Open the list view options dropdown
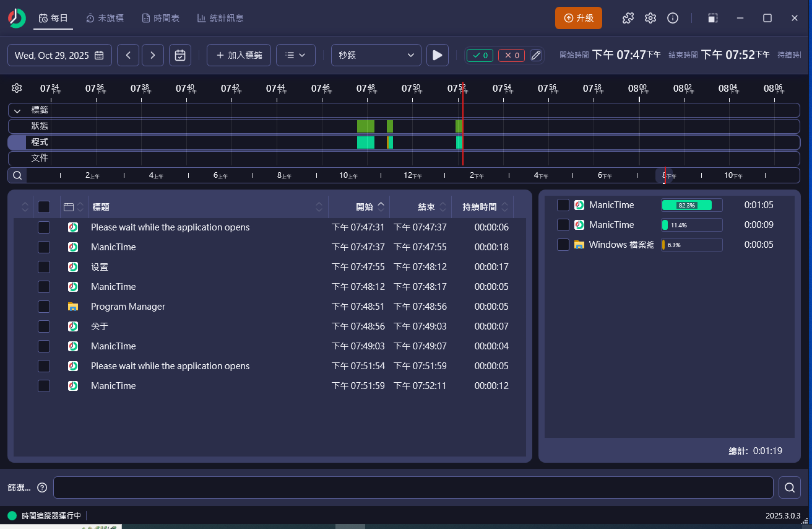The image size is (812, 529). pos(295,55)
